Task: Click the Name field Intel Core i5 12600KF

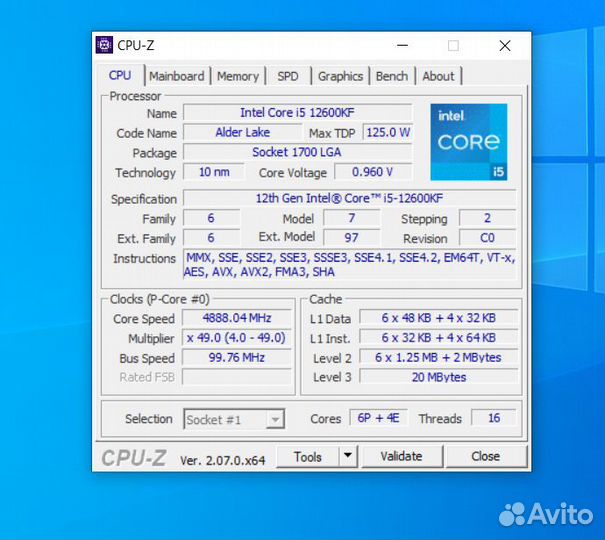Action: pos(297,113)
